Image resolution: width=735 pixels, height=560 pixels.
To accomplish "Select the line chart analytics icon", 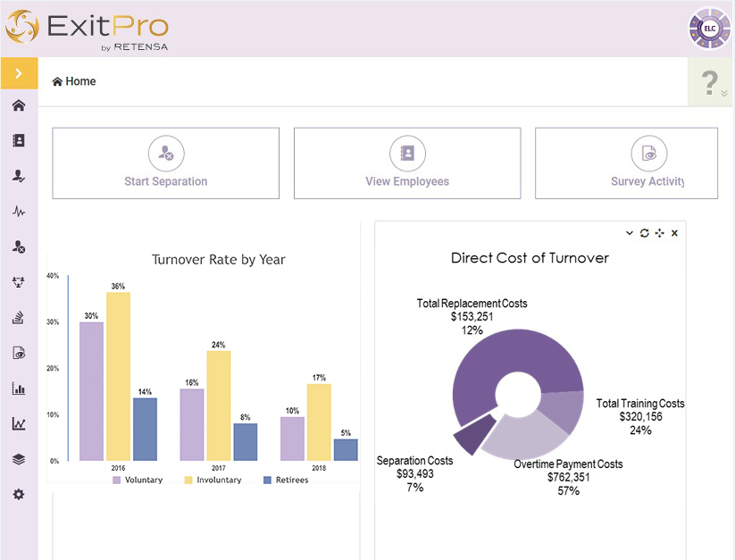I will tap(19, 422).
